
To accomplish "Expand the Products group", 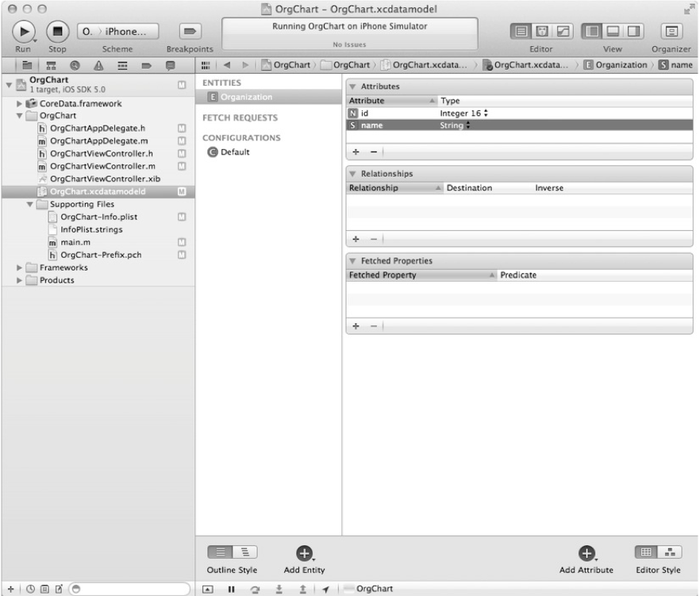I will point(19,280).
